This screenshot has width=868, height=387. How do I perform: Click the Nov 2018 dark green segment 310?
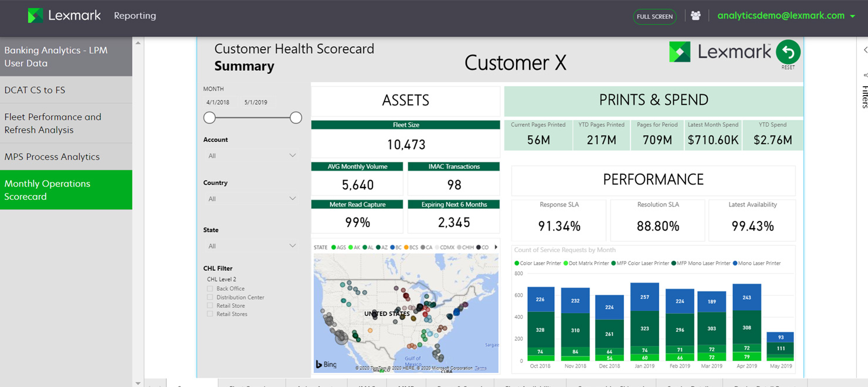[575, 330]
